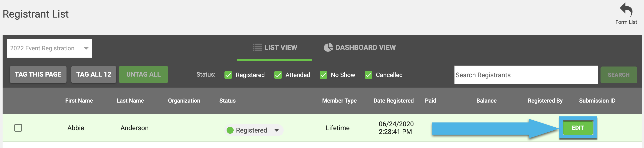Click the Dashboard View pie chart icon
Screen dimensions: 644x148
coord(328,47)
